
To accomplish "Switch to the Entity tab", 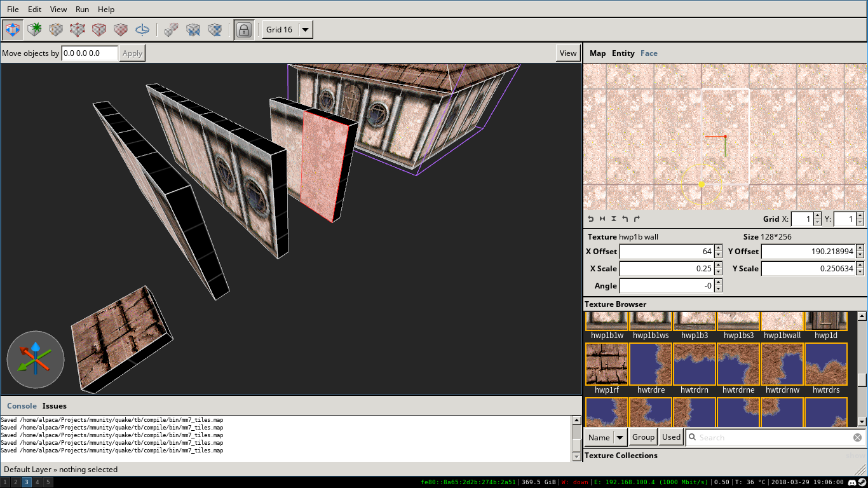I will [623, 53].
